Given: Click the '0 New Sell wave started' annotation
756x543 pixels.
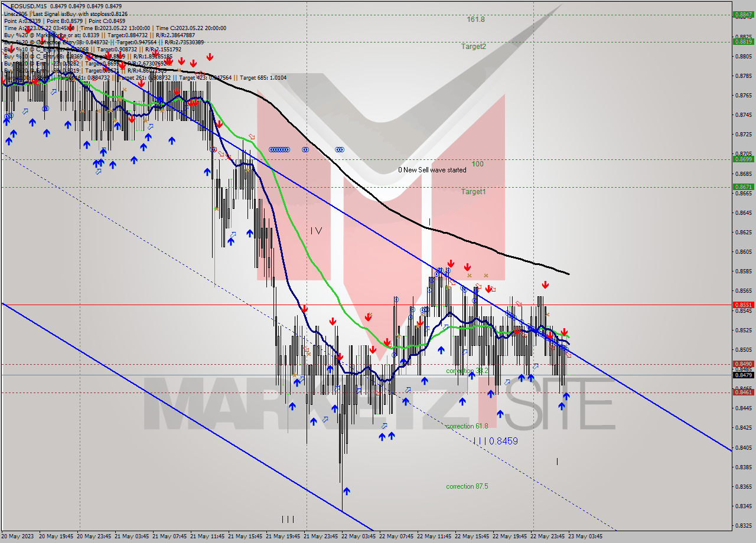Looking at the screenshot, I should coord(432,170).
